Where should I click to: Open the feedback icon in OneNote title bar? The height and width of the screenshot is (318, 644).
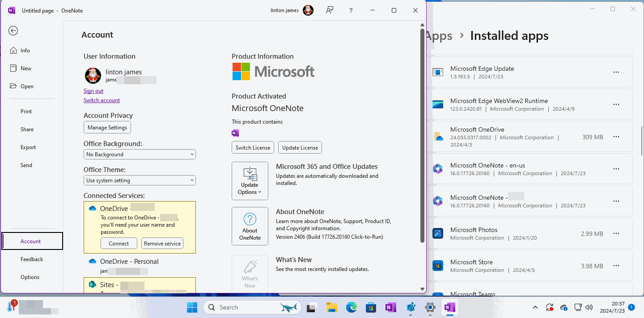tap(330, 10)
